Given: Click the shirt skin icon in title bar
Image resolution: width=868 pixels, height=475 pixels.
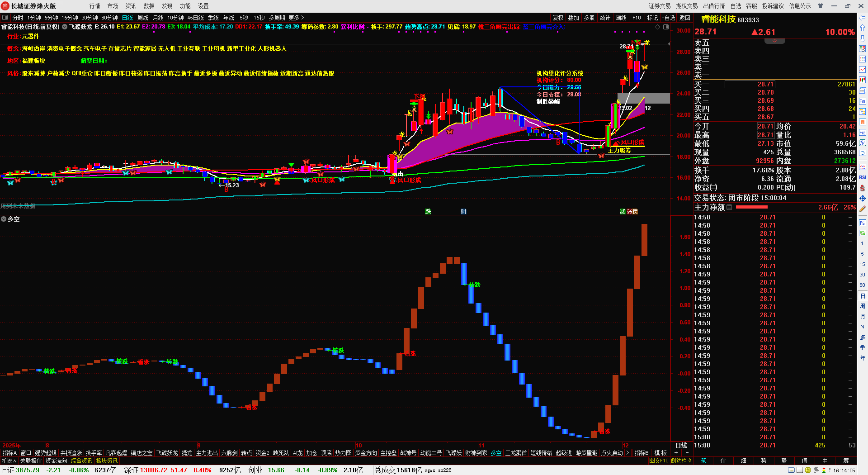Looking at the screenshot, I should coord(820,6).
